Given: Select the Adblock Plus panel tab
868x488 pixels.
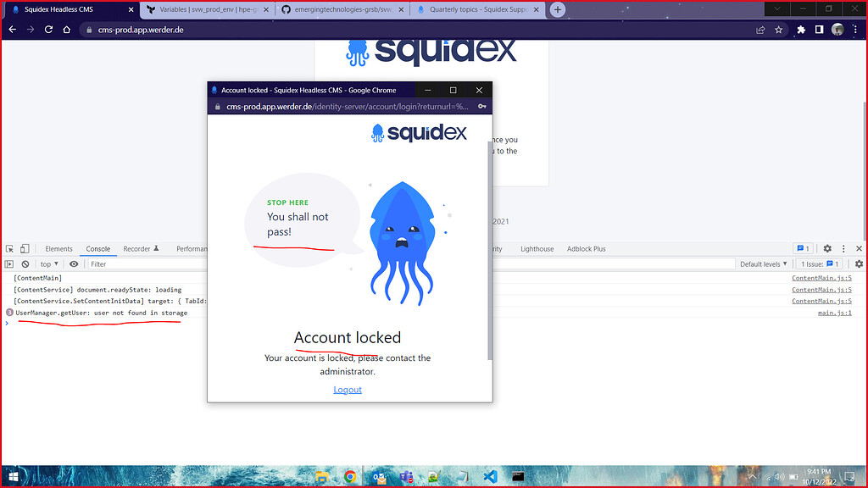Looking at the screenshot, I should [586, 248].
